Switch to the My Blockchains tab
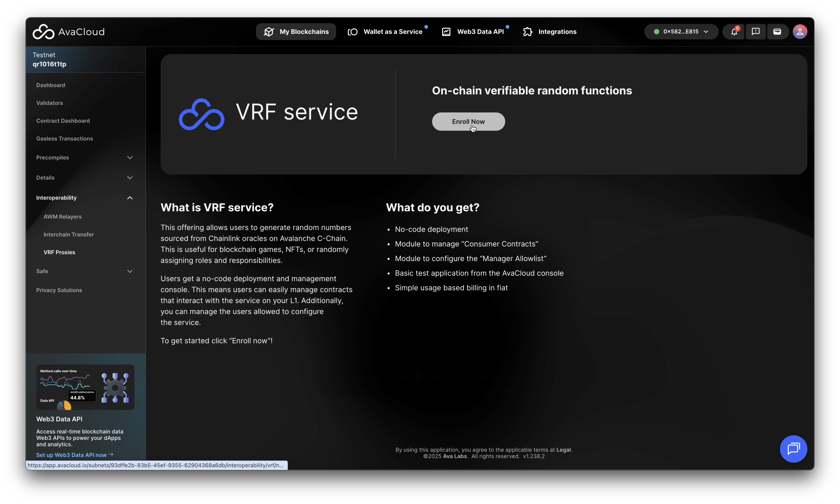The width and height of the screenshot is (840, 504). [x=296, y=31]
